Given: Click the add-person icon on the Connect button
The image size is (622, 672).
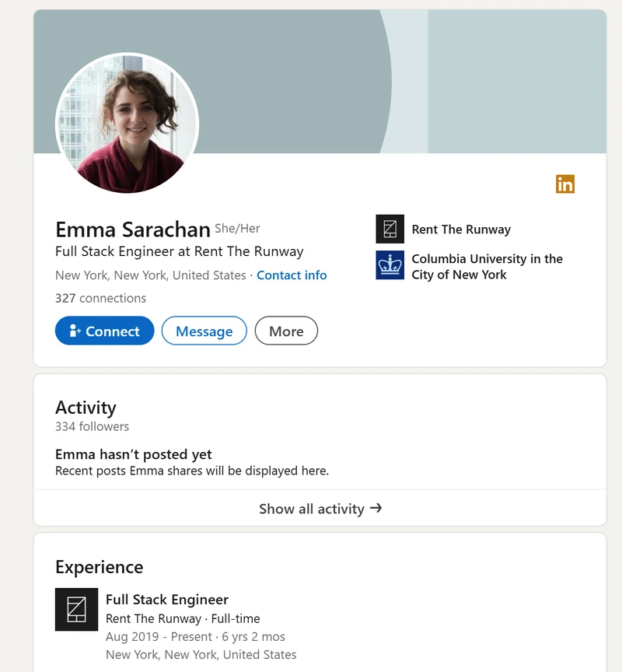Looking at the screenshot, I should coord(75,331).
